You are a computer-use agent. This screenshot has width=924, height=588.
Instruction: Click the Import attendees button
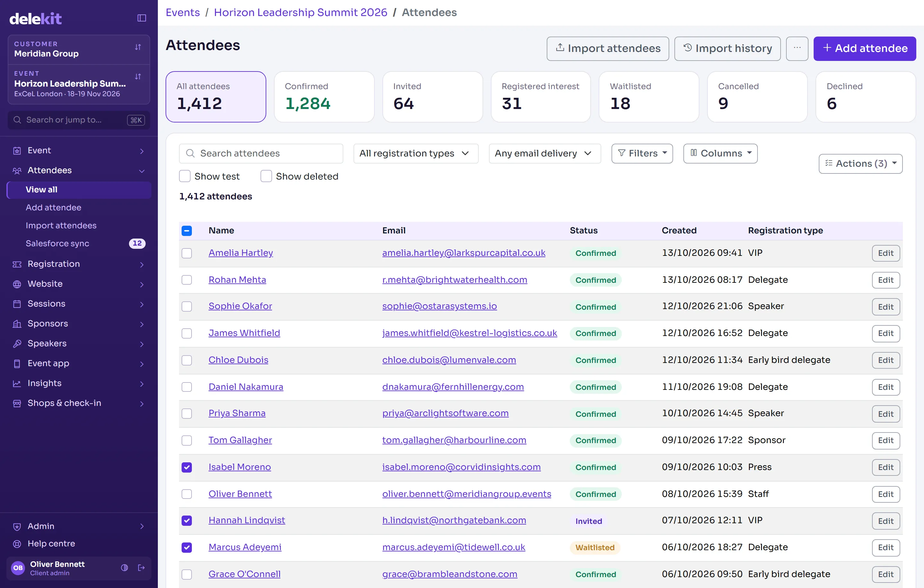click(x=608, y=48)
